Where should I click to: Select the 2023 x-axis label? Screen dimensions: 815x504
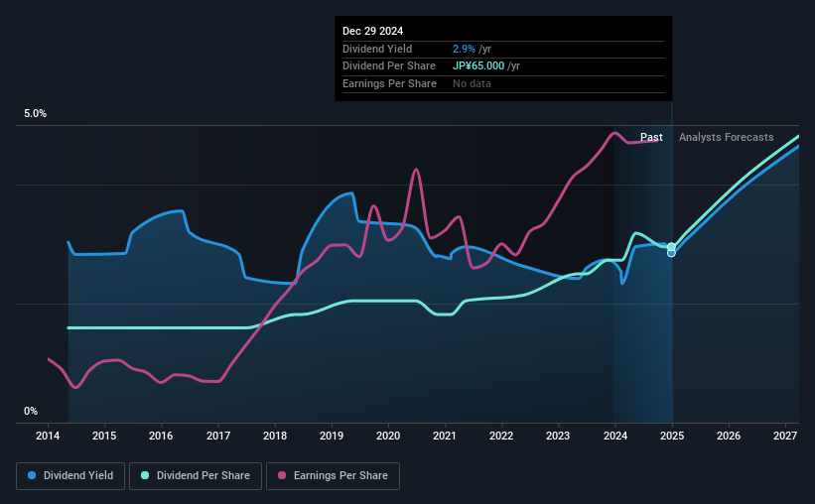click(558, 436)
